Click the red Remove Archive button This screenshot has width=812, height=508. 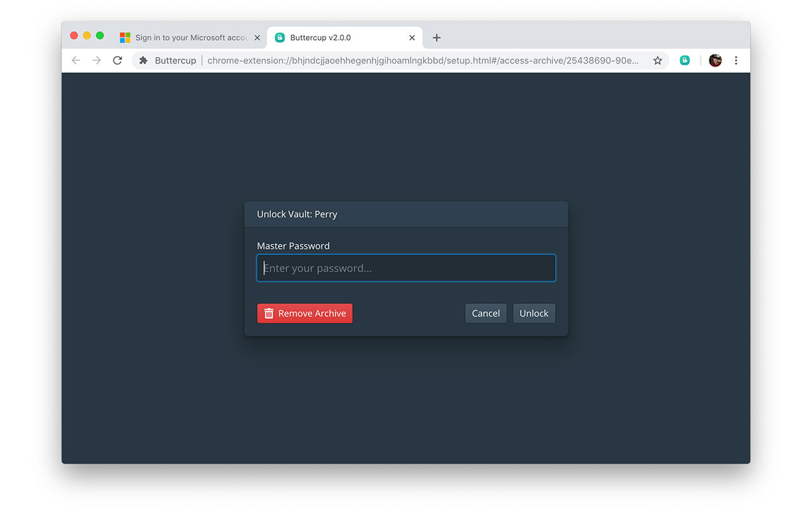pyautogui.click(x=304, y=313)
